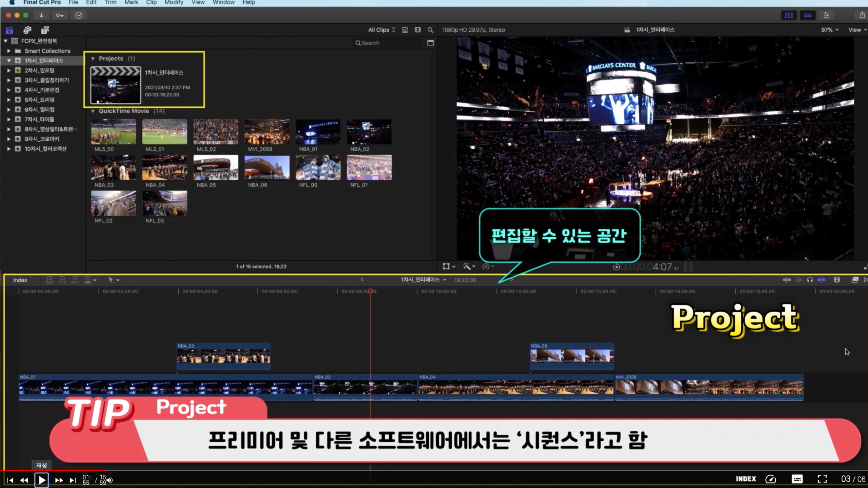868x488 pixels.
Task: Collapse the Projects section triangle
Action: click(x=93, y=59)
